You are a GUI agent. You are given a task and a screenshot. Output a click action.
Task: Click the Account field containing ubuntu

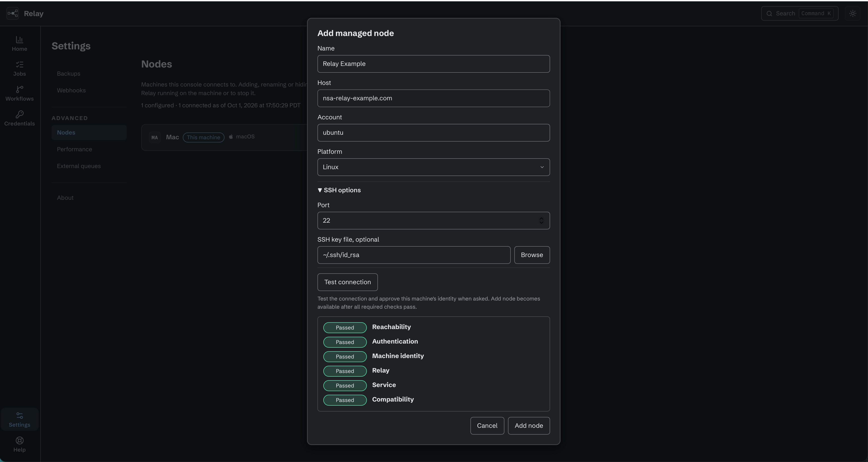(x=433, y=133)
